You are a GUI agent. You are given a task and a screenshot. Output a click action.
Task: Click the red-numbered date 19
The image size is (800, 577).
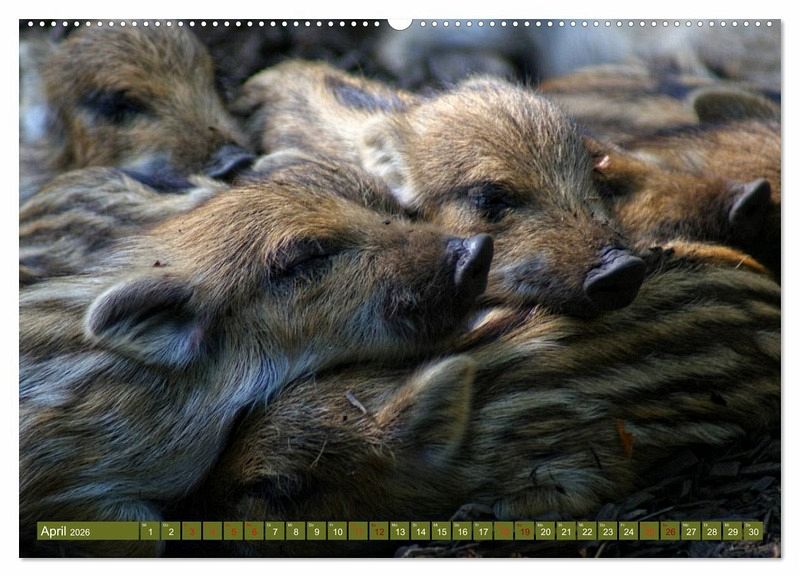point(524,531)
